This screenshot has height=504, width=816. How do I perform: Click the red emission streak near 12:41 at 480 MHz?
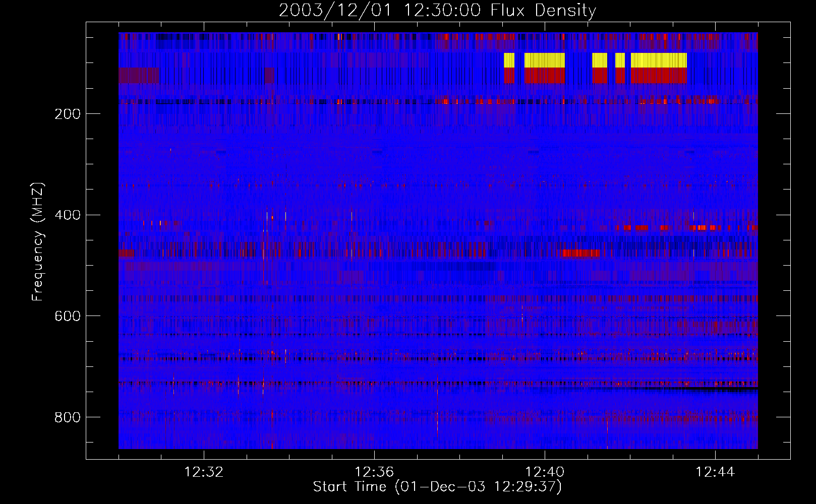coord(581,253)
